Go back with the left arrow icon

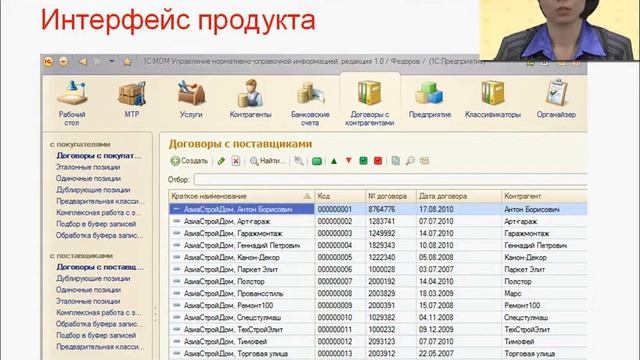83,62
